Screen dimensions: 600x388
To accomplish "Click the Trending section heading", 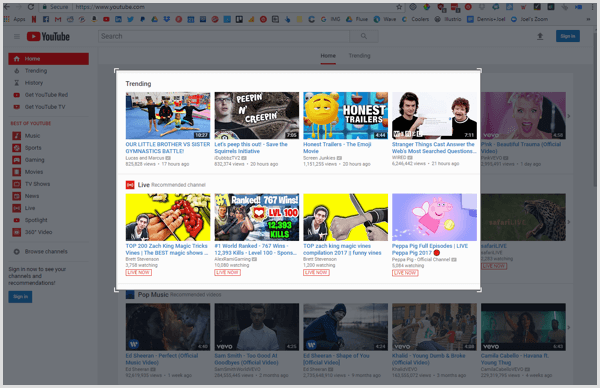I will [x=139, y=84].
